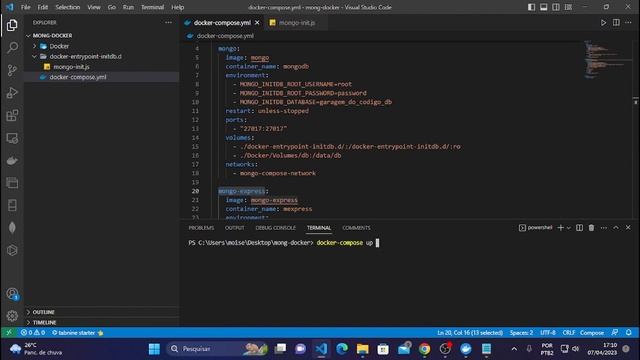Open the Terminal menu
The image size is (640, 360).
pyautogui.click(x=152, y=7)
